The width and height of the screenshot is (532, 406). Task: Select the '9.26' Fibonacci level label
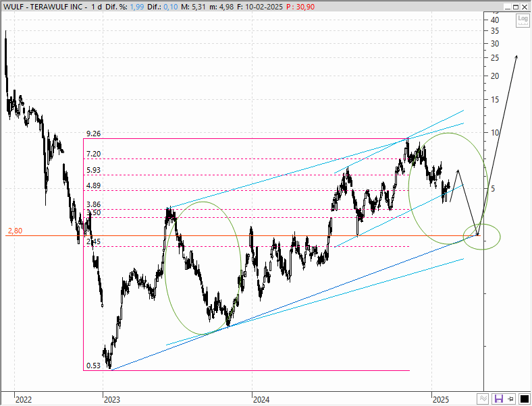[94, 134]
